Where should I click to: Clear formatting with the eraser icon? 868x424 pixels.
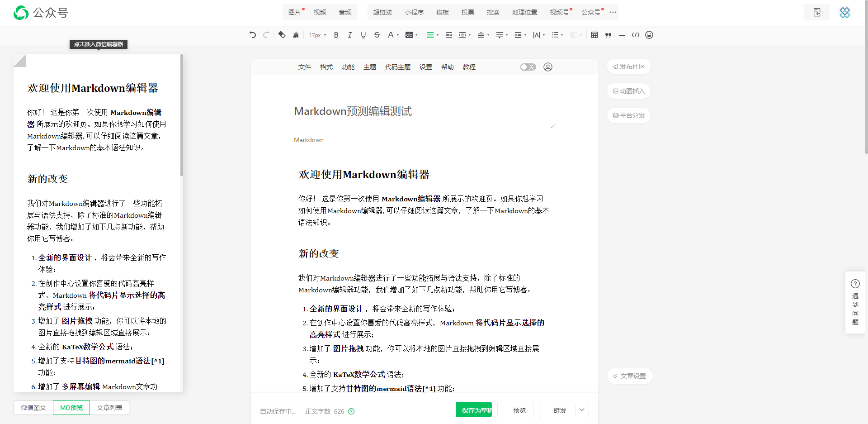click(282, 35)
